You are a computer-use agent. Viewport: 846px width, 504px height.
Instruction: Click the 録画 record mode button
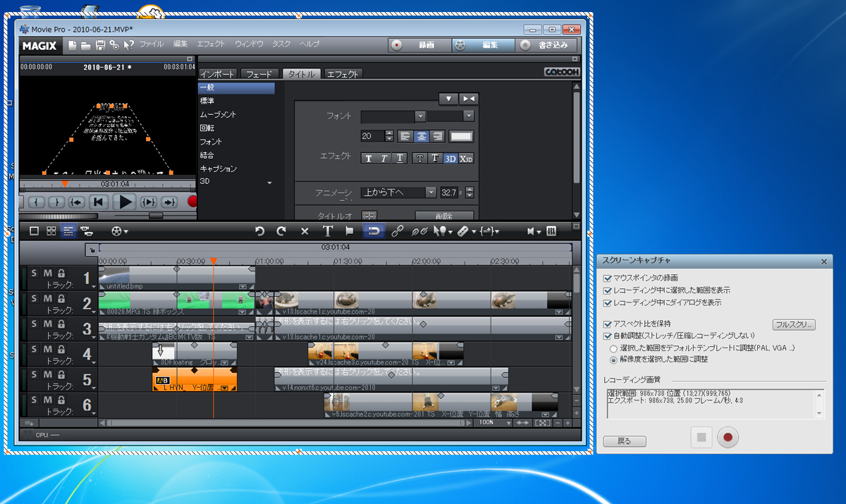coord(419,45)
